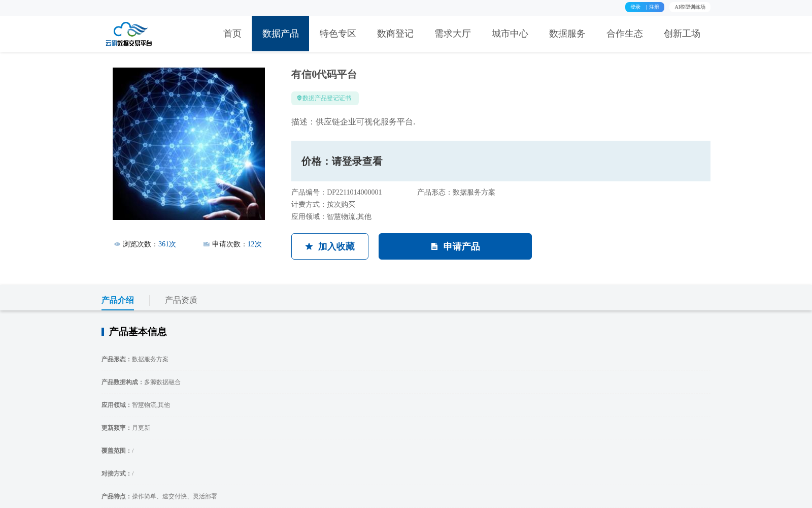The width and height of the screenshot is (812, 508).
Task: Click 应用领域 row in basic info section
Action: tap(136, 405)
